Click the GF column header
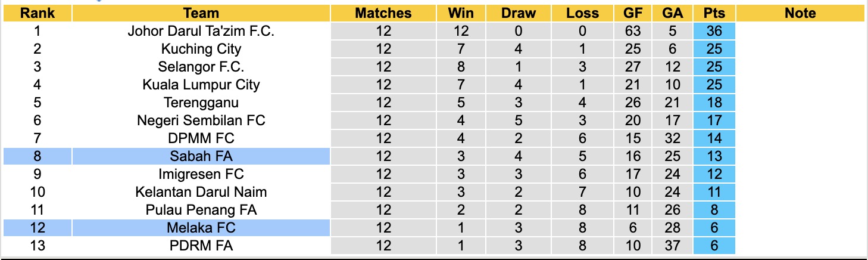 coord(632,13)
